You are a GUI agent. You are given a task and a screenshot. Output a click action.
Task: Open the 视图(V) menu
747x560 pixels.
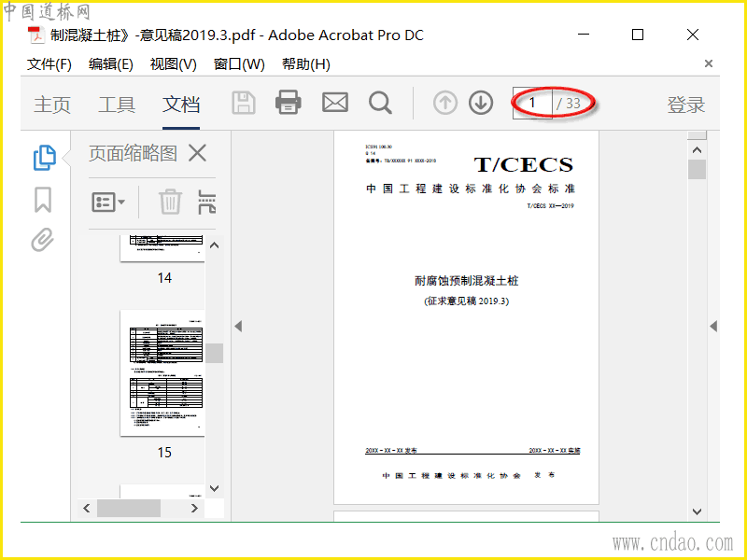pyautogui.click(x=173, y=63)
